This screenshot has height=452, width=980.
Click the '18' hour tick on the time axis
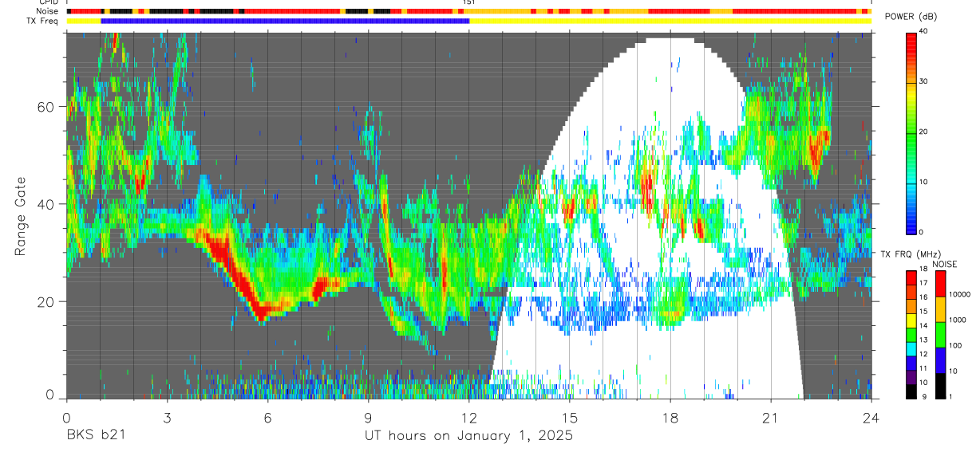670,418
